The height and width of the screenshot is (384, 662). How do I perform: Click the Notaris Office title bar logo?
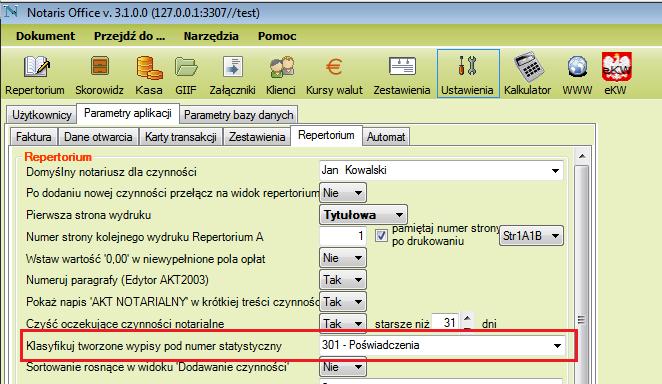point(11,12)
